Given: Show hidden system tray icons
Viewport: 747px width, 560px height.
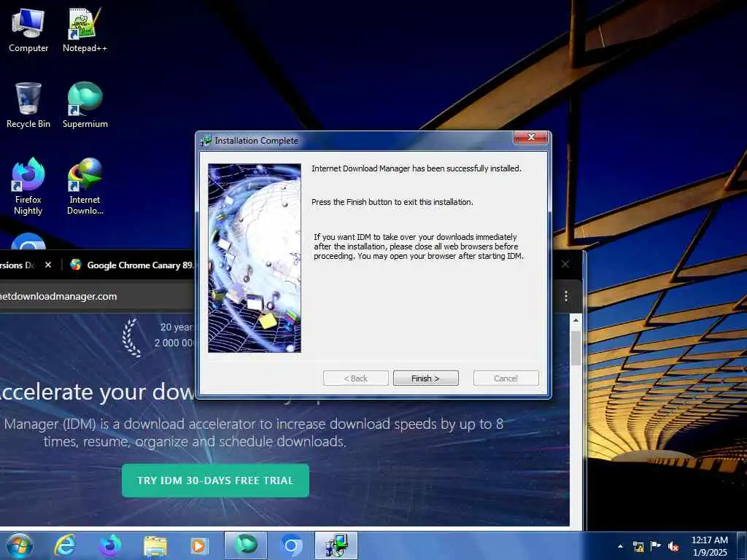Looking at the screenshot, I should pos(620,546).
